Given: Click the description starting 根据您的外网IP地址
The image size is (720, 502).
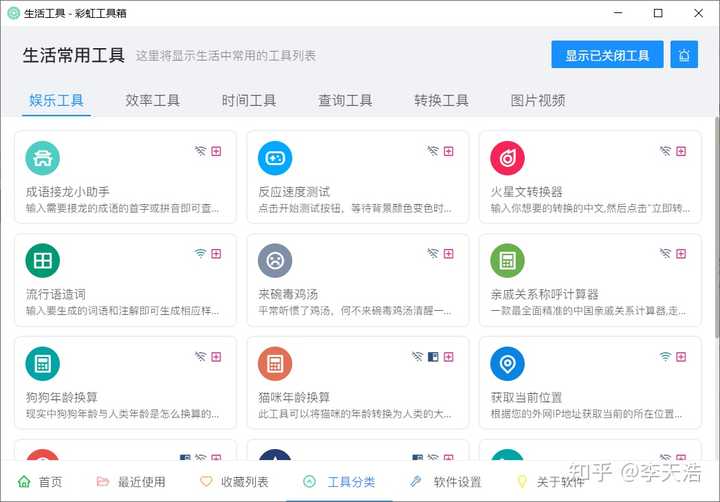Looking at the screenshot, I should click(586, 414).
